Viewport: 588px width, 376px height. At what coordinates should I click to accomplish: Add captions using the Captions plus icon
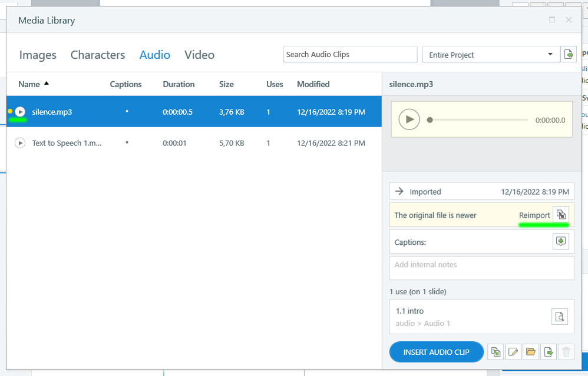click(x=561, y=241)
